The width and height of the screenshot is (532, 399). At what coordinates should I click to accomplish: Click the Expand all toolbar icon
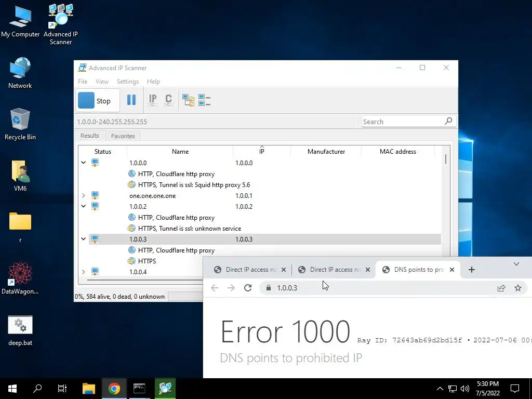coord(188,100)
